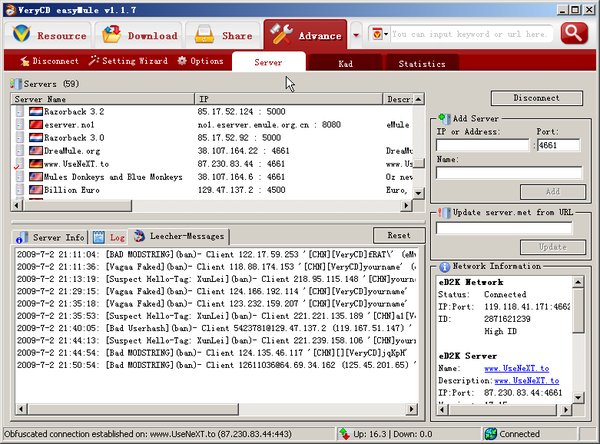Click the server list scroll down arrow
This screenshot has height=444, width=600.
pos(419,193)
